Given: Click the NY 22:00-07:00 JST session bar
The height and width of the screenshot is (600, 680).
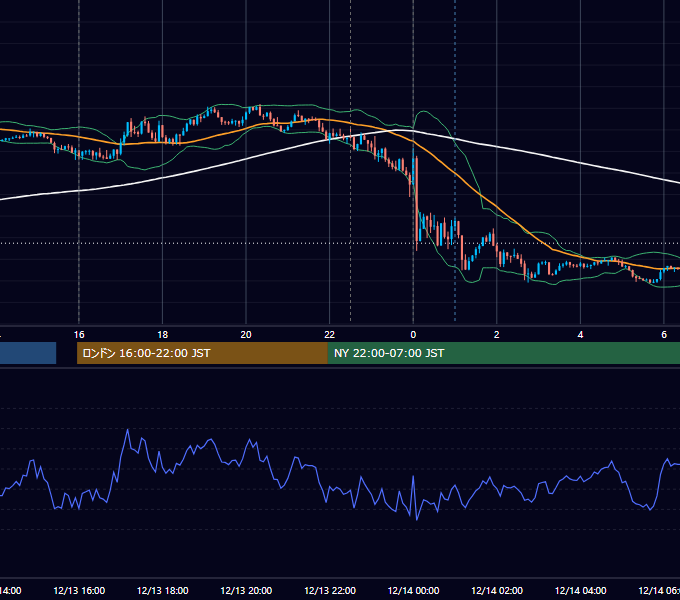Looking at the screenshot, I should [503, 353].
